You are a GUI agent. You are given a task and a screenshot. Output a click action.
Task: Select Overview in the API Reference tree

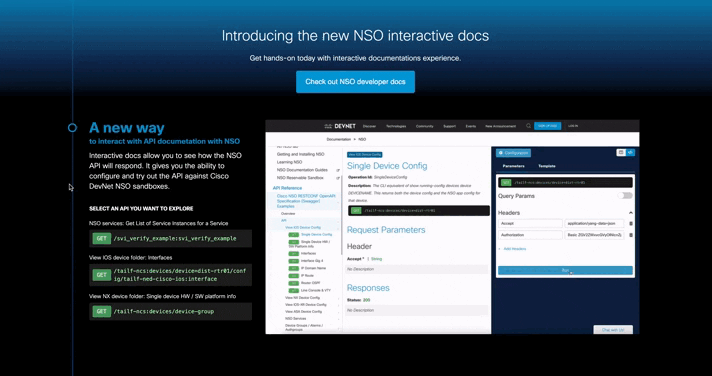[288, 213]
